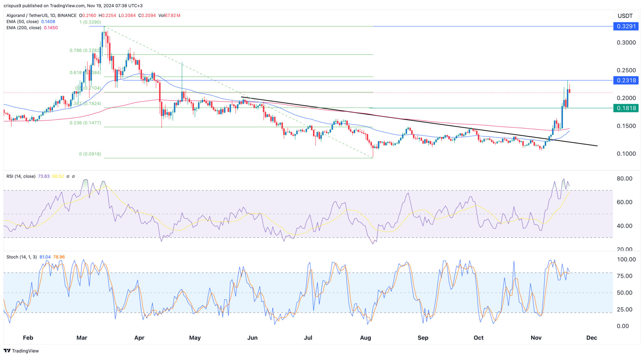
Task: Click the first empty-set symbol in RSI legend
Action: [x=68, y=177]
